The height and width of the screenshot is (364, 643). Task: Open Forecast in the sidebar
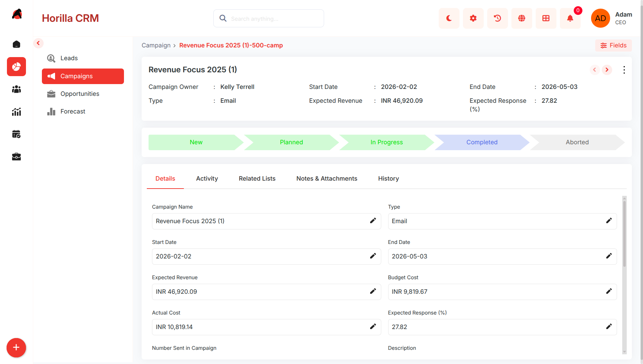point(83,111)
